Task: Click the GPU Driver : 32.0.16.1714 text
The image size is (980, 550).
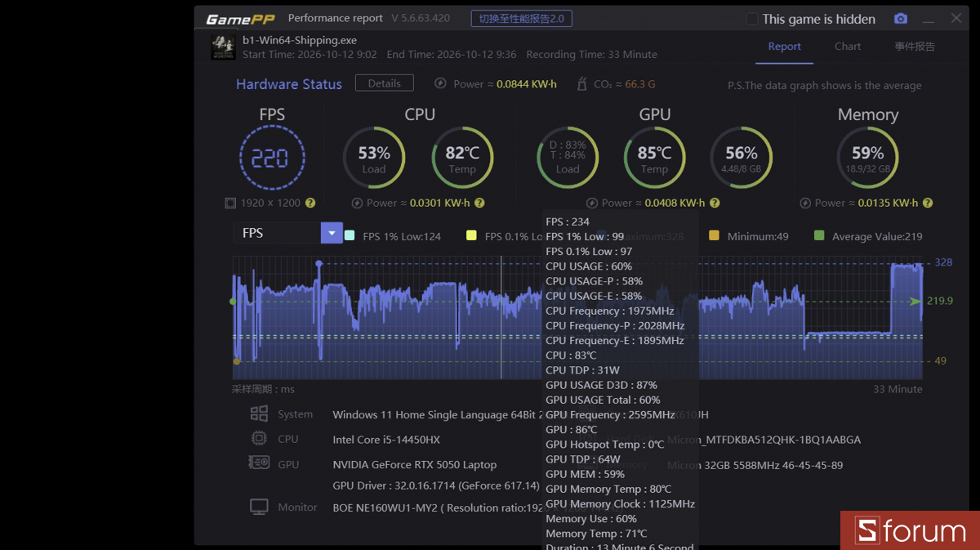Action: tap(436, 485)
